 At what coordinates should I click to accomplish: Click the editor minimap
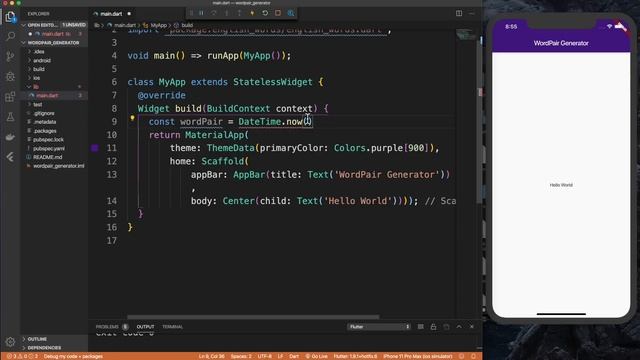466,35
